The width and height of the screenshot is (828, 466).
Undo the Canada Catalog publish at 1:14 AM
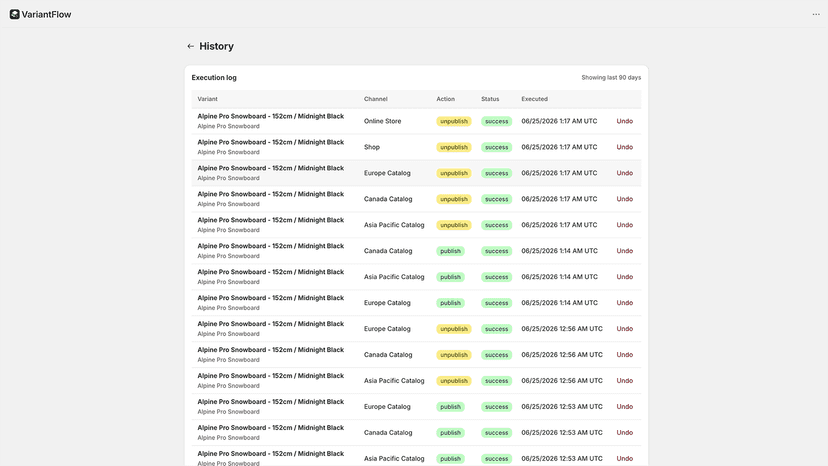pyautogui.click(x=624, y=250)
